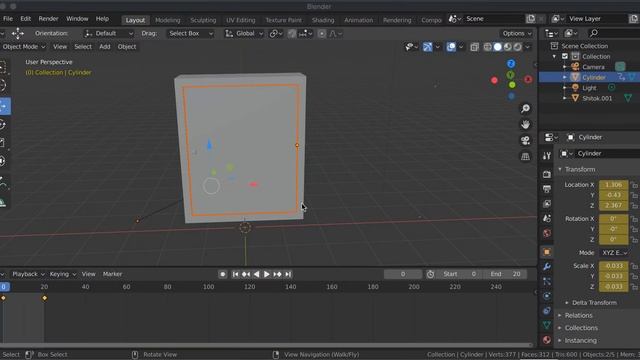Screen dimensions: 640x360
Task: Open the Material properties tab icon
Action: tap(547, 340)
